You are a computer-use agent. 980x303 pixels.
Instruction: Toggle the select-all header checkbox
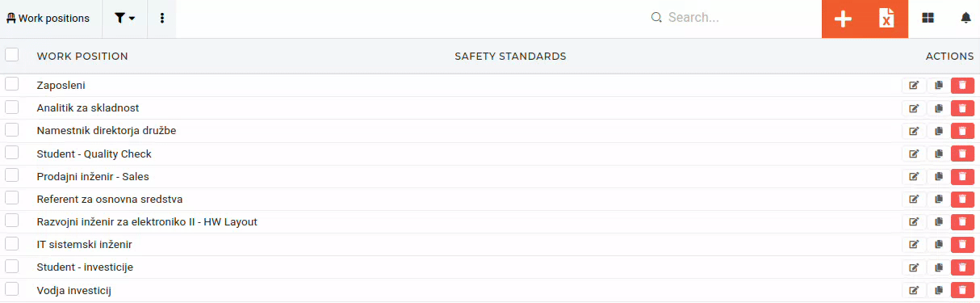click(x=12, y=55)
